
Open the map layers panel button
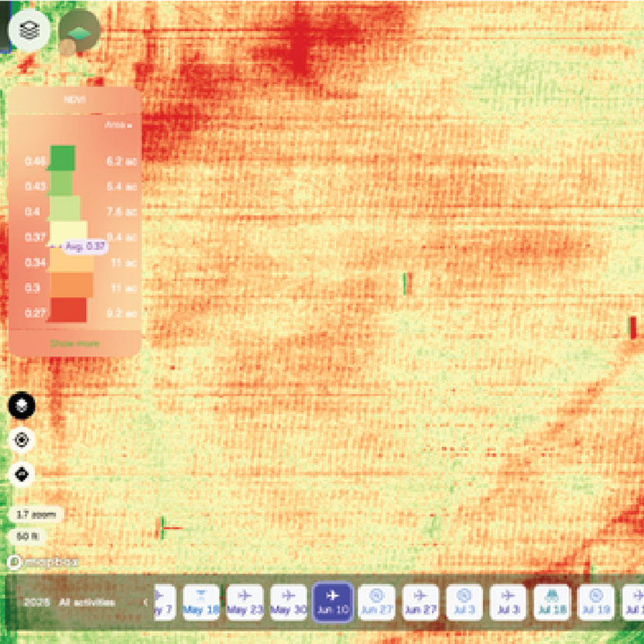pos(29,29)
